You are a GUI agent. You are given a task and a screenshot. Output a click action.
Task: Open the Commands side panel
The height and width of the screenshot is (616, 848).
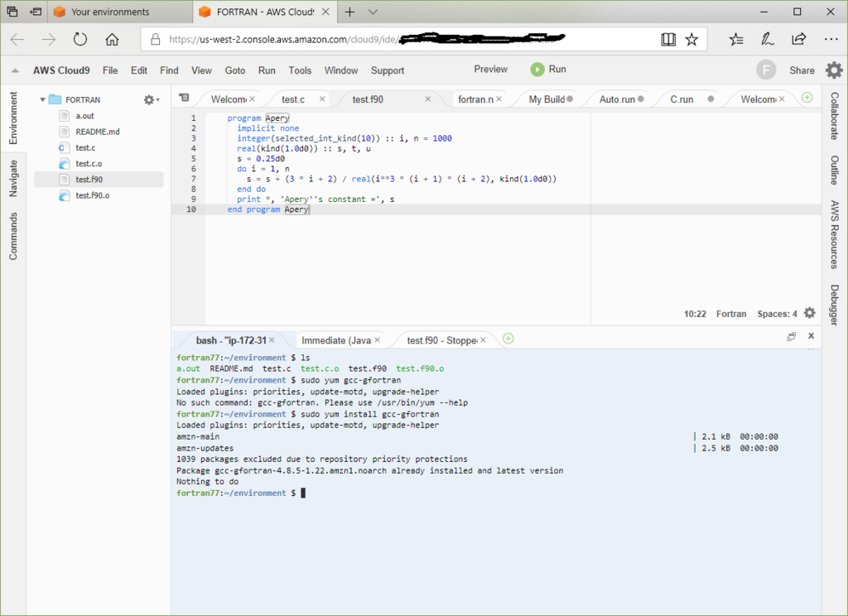[x=13, y=236]
